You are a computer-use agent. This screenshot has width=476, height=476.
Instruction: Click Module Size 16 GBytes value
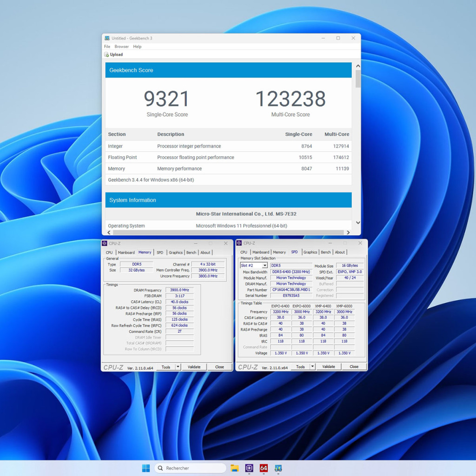click(350, 265)
